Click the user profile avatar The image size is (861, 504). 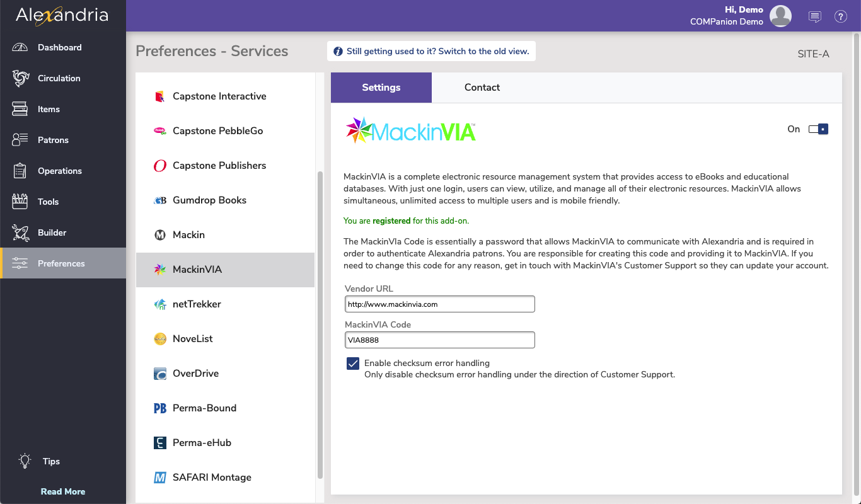[780, 16]
